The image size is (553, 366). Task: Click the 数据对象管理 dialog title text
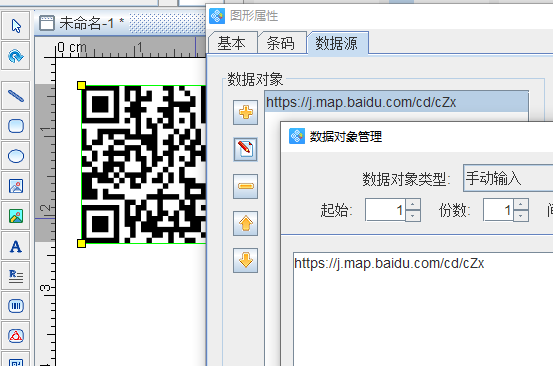(x=346, y=136)
